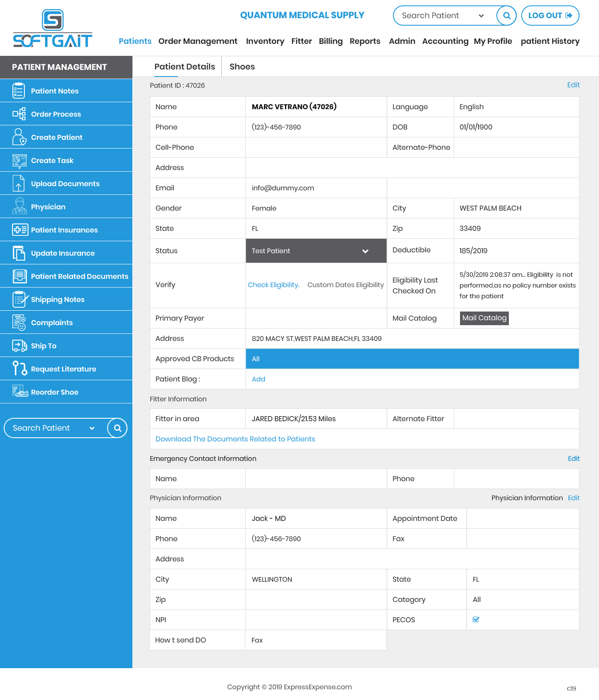The width and height of the screenshot is (599, 700).
Task: Open the Patients menu
Action: (x=135, y=41)
